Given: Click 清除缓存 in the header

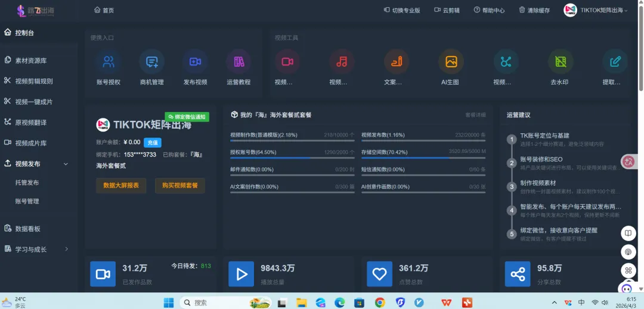Looking at the screenshot, I should click(534, 10).
